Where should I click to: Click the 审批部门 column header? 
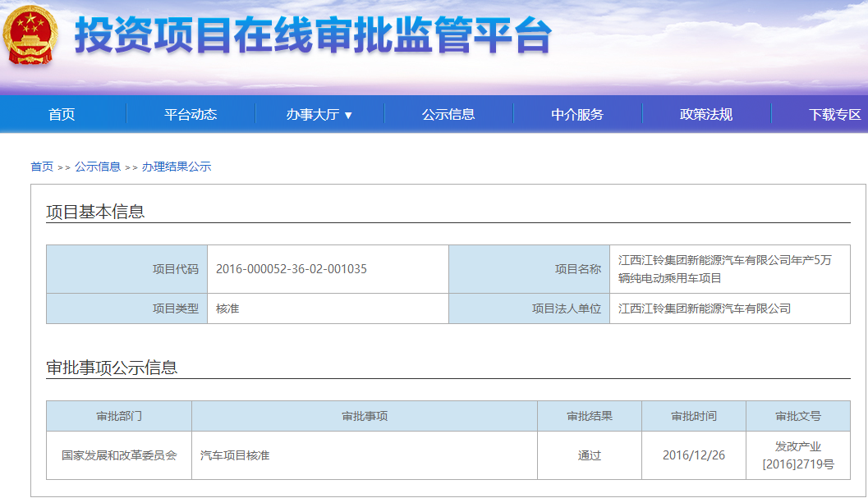(119, 416)
